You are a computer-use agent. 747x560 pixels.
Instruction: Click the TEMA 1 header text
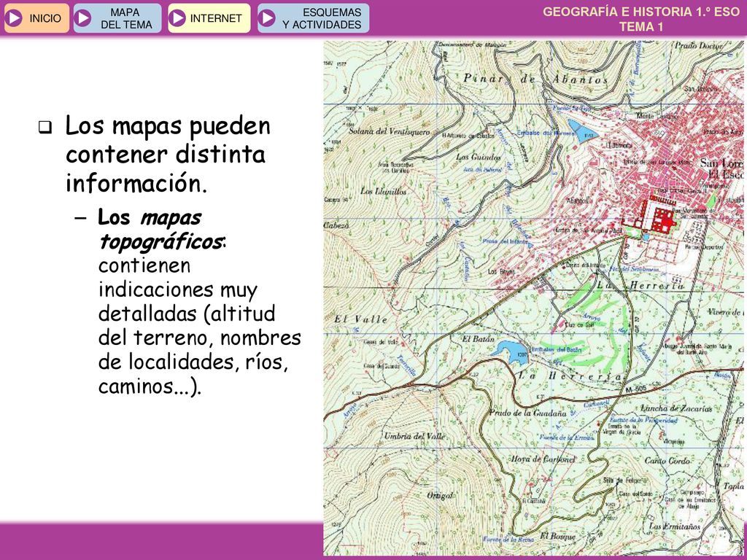tap(641, 27)
